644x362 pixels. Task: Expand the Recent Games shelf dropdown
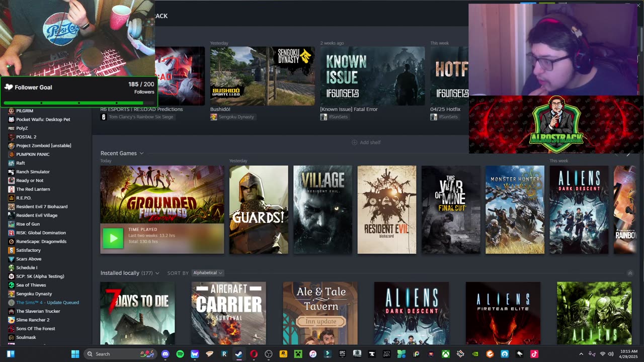[141, 153]
